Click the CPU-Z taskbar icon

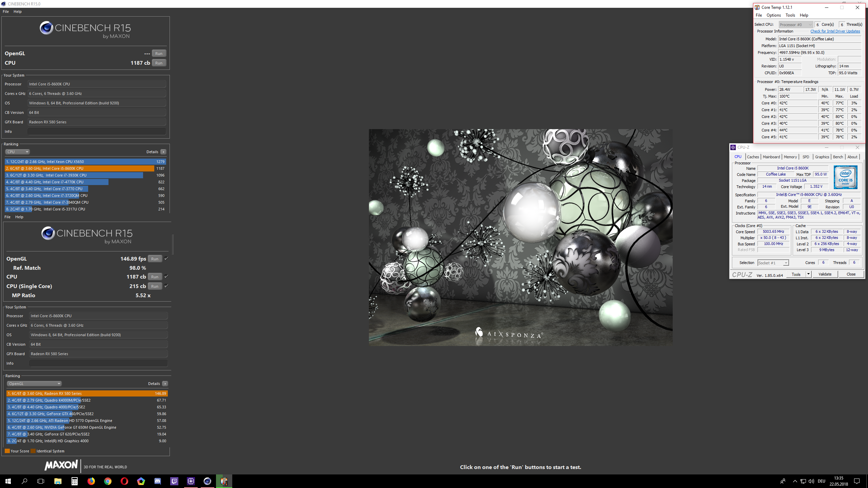pyautogui.click(x=191, y=481)
